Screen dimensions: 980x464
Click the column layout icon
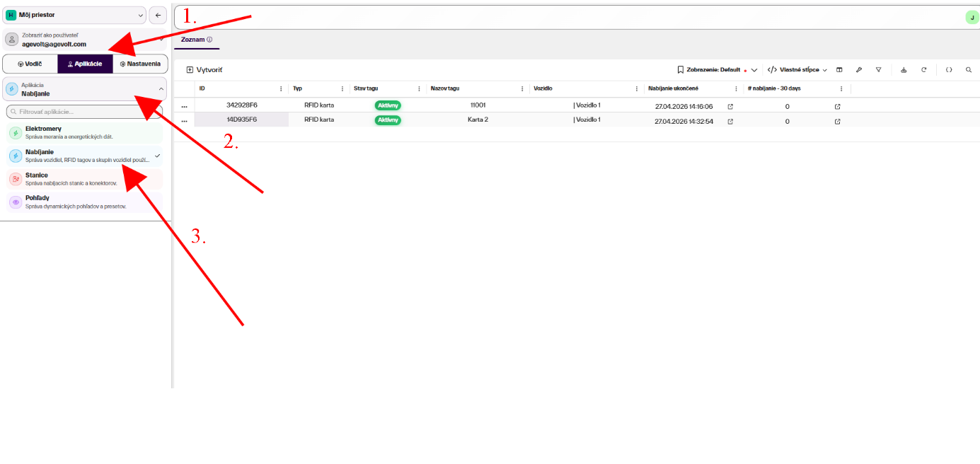click(x=839, y=70)
